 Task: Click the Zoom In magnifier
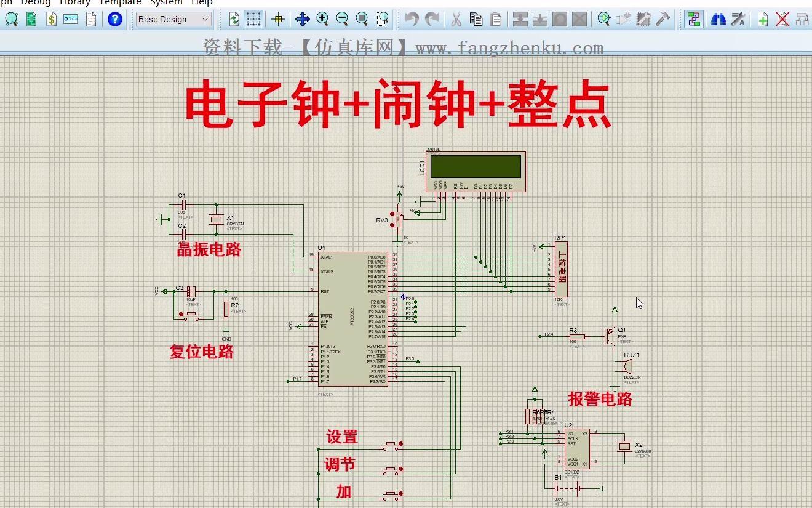(322, 19)
